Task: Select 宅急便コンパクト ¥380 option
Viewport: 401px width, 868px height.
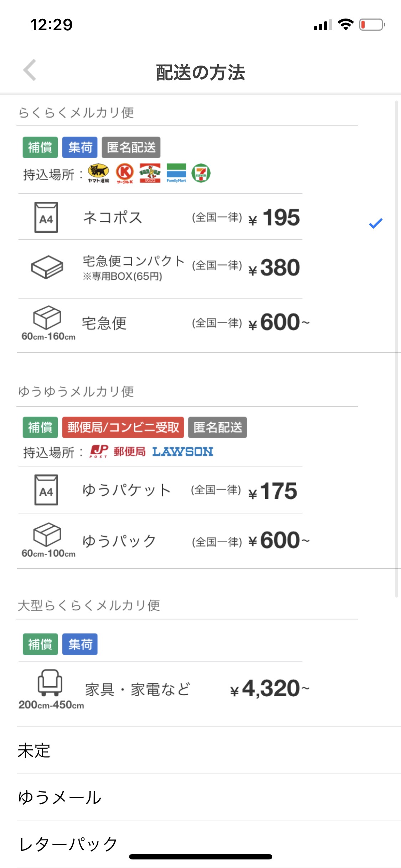Action: (x=160, y=268)
